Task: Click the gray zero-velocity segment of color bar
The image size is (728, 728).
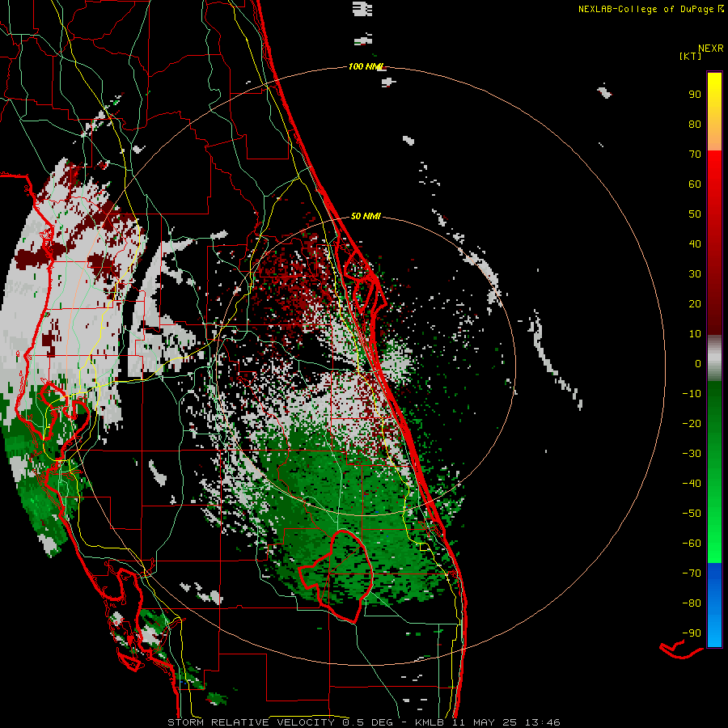Action: click(714, 358)
